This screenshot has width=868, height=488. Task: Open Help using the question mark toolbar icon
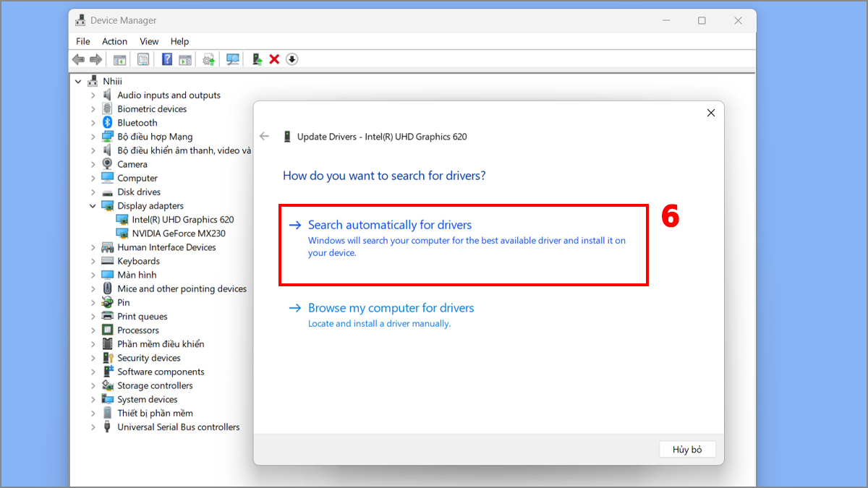click(166, 59)
